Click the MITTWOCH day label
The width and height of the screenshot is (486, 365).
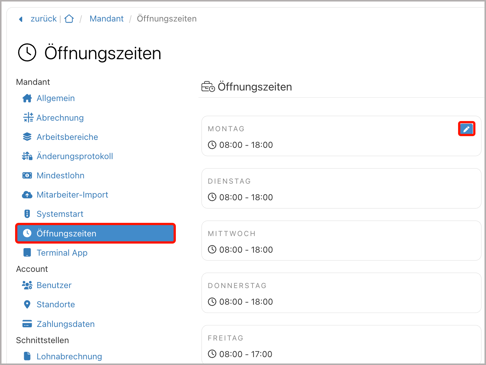point(232,233)
